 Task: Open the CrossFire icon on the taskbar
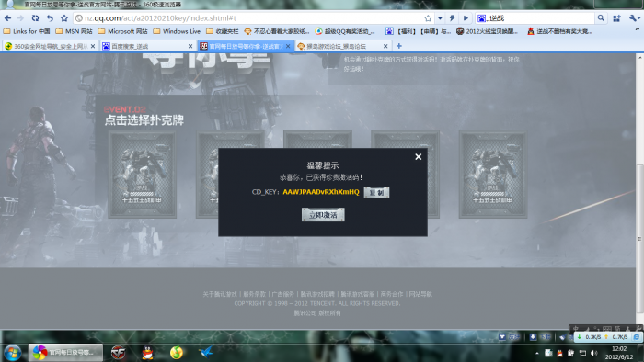point(119,353)
